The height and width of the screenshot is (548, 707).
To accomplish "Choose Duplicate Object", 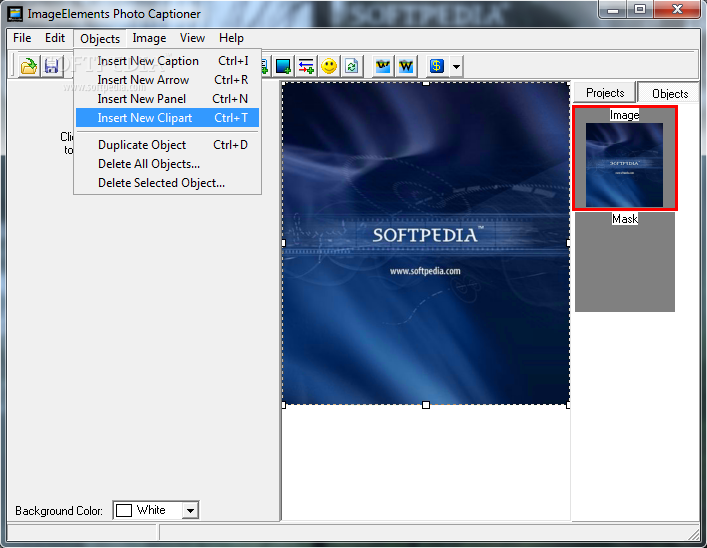I will 167,145.
